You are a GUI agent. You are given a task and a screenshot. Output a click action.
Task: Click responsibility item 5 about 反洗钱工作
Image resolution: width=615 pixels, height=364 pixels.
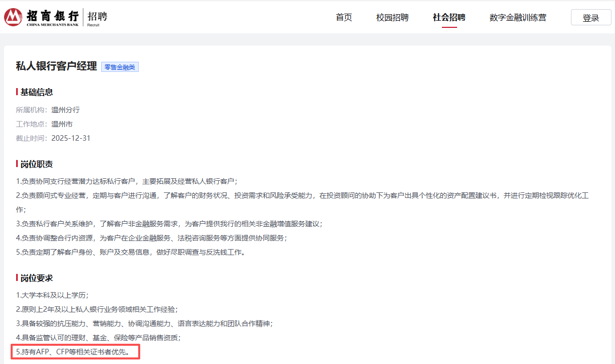[131, 252]
